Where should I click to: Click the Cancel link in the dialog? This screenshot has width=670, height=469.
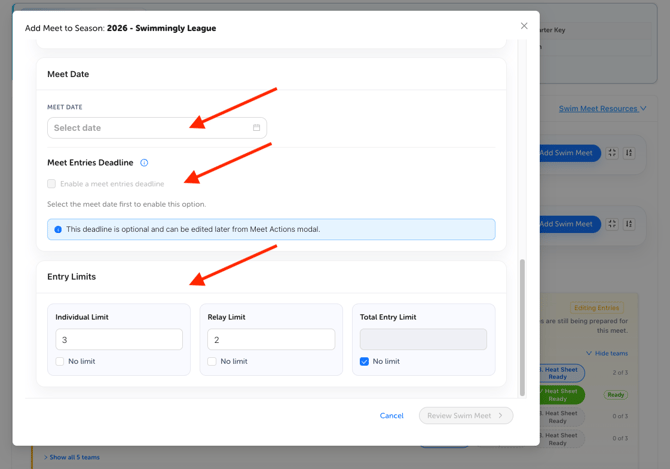tap(391, 416)
